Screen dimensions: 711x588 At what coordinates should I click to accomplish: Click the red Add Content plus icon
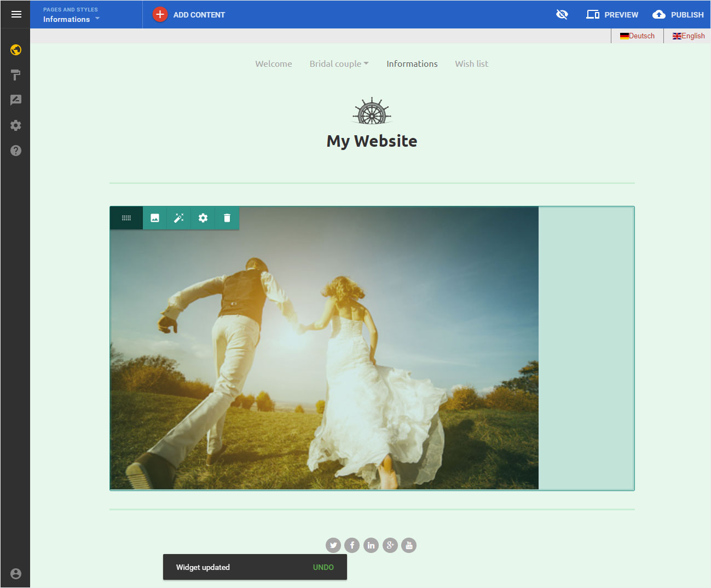point(160,14)
